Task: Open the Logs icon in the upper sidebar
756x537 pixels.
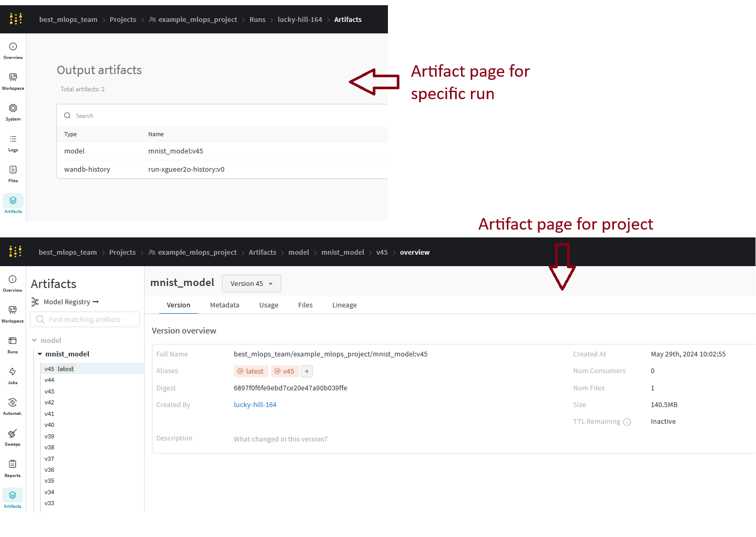Action: [x=13, y=139]
